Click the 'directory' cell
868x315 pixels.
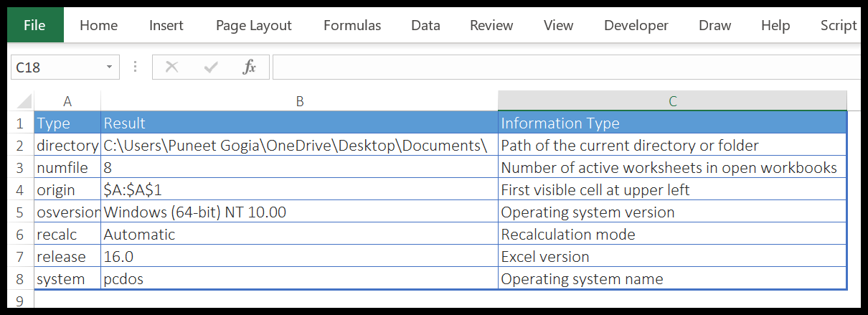click(x=67, y=145)
